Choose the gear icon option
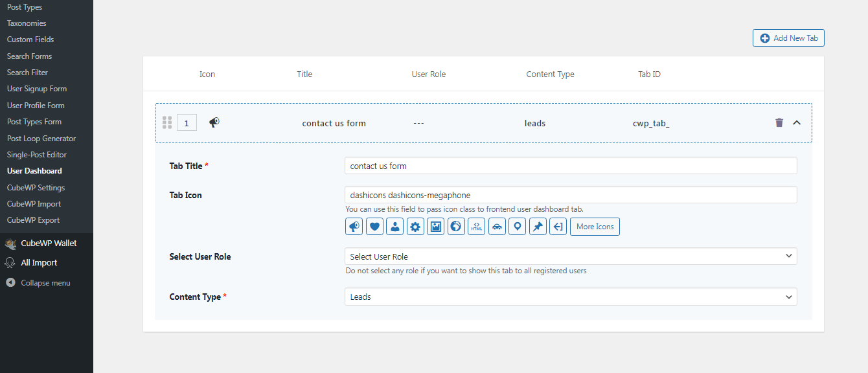 pyautogui.click(x=415, y=227)
